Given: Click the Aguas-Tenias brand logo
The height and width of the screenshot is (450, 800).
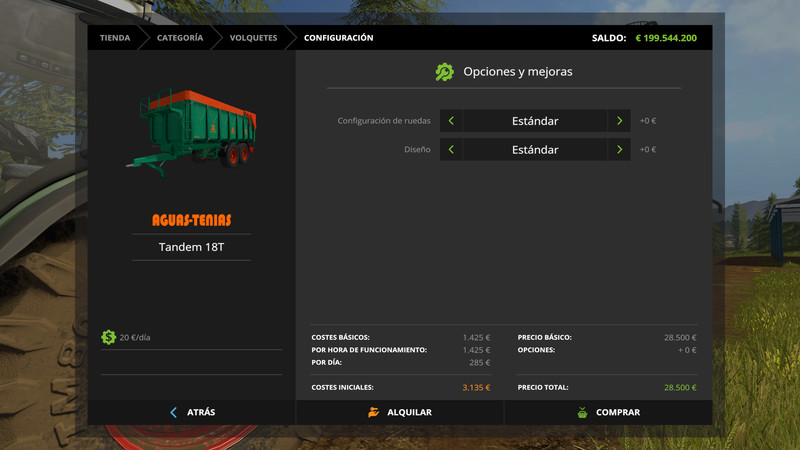Looking at the screenshot, I should [191, 219].
